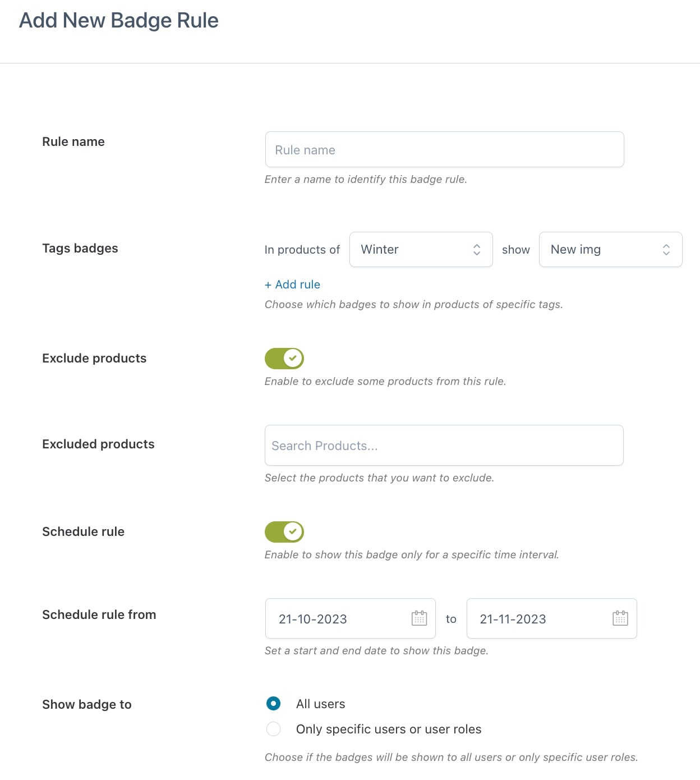
Task: Focus the Rule name text field
Action: [x=445, y=149]
